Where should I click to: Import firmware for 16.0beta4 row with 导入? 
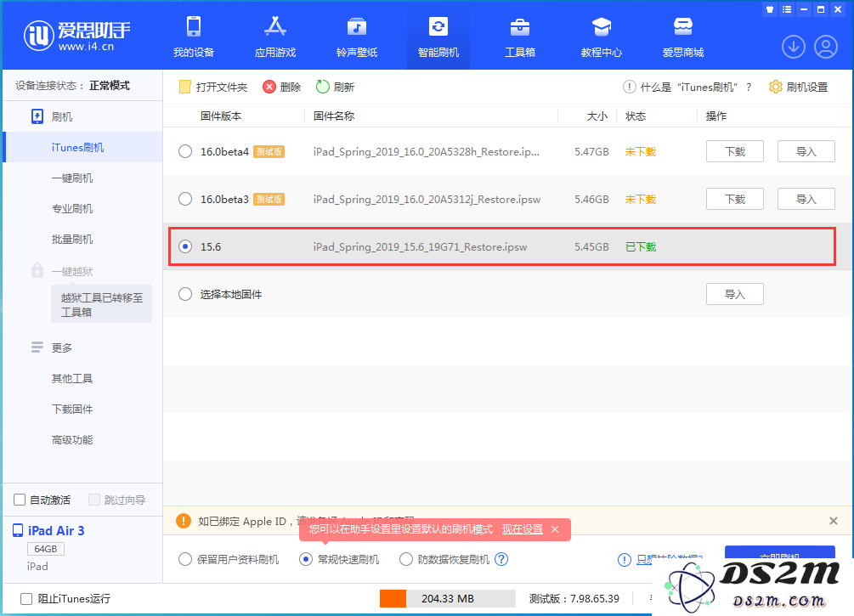coord(806,151)
